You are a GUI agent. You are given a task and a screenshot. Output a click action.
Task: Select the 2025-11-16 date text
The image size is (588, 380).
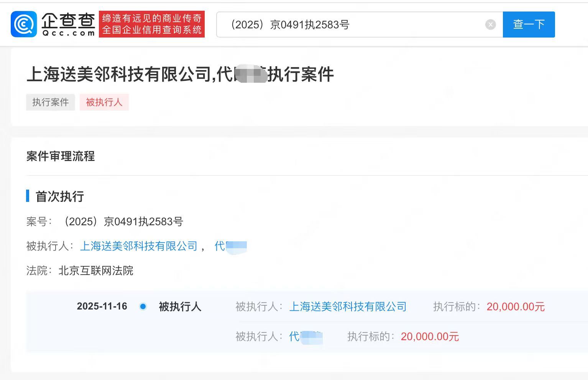click(102, 306)
